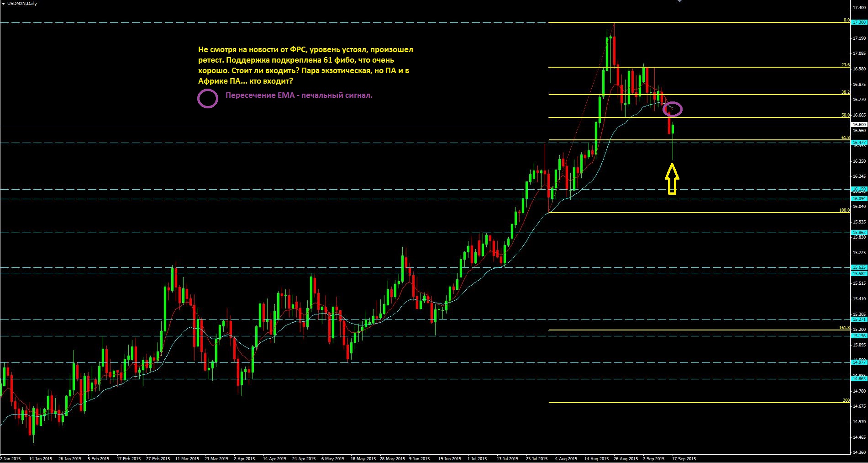Click the 6 May 2015 date label

[x=333, y=458]
